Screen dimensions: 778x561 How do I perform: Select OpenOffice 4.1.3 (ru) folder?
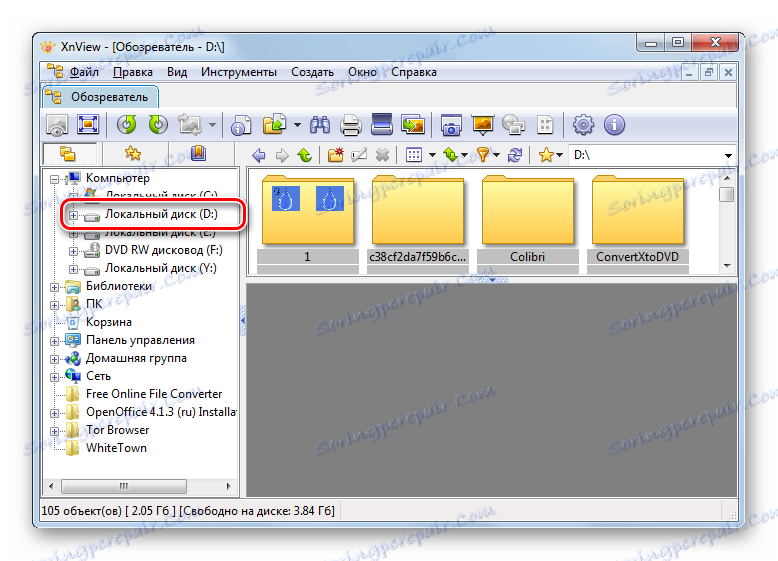click(161, 412)
